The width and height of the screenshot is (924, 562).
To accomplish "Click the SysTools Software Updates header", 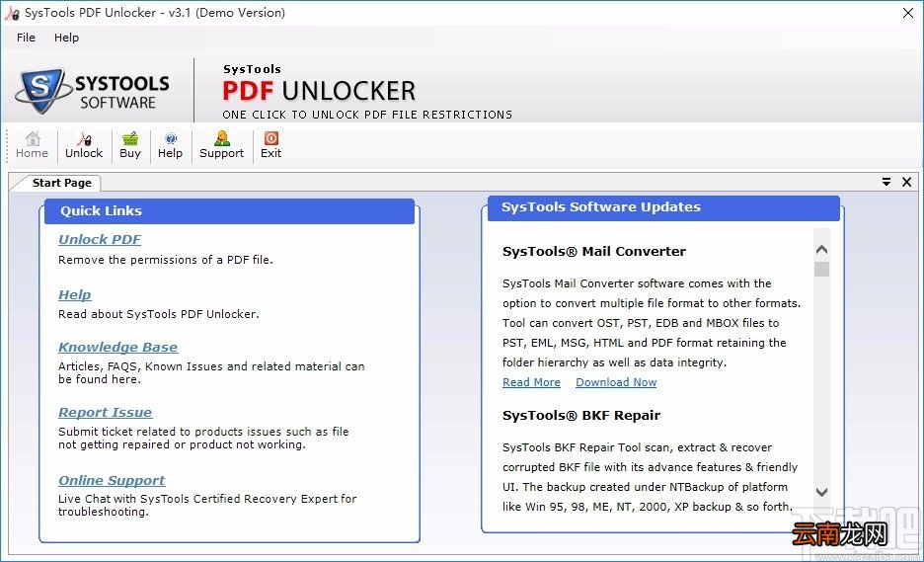I will click(663, 207).
